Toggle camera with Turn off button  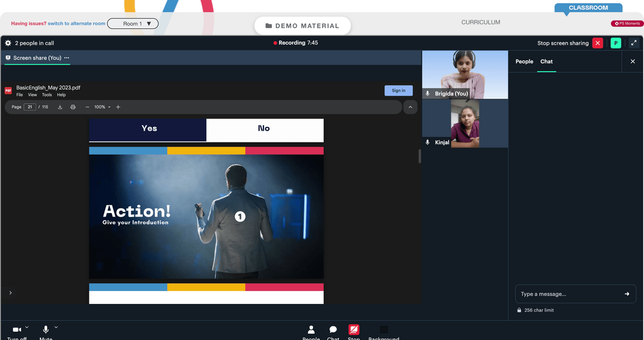click(17, 333)
